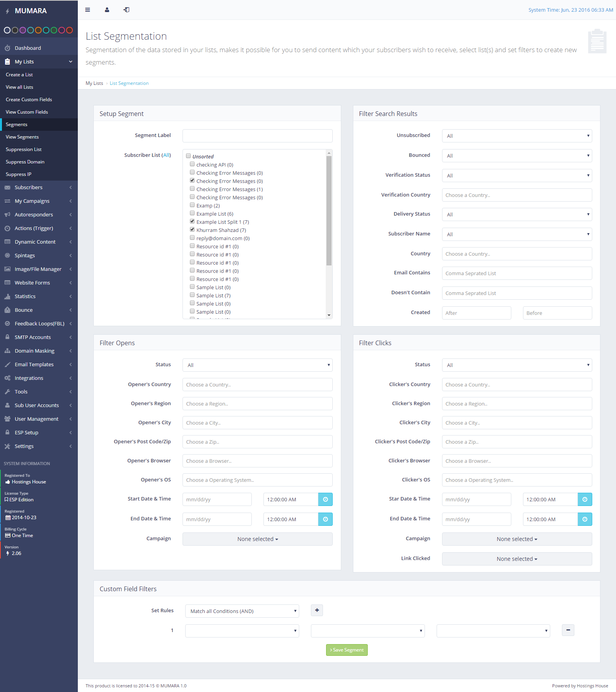Expand the SMTP Accounts sidebar menu

click(x=33, y=337)
